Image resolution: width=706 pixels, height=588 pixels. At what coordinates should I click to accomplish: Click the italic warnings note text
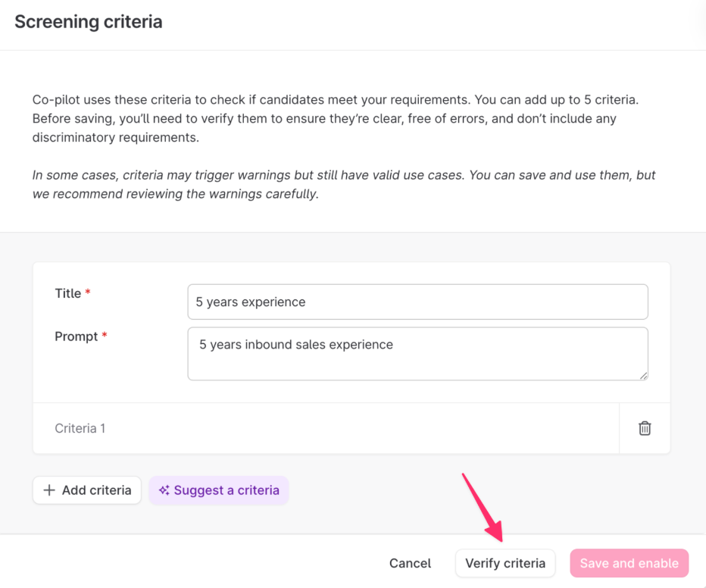coord(343,184)
